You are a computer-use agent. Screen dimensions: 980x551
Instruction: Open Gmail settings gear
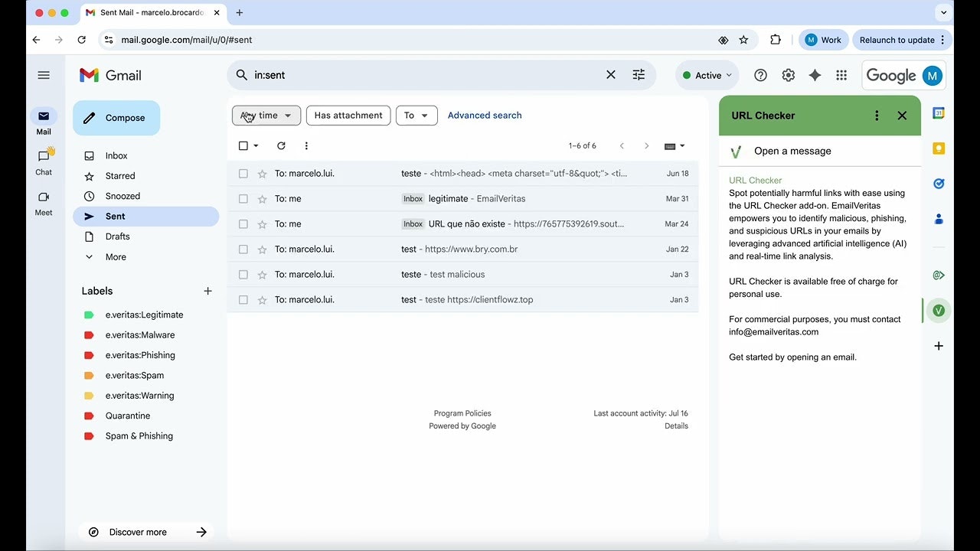(788, 75)
